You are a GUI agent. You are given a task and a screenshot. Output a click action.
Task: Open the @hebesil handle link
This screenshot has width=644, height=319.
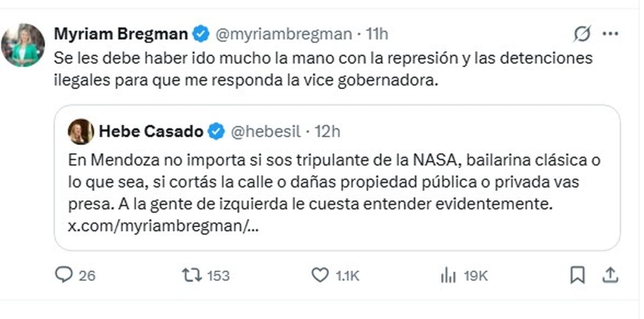pos(266,132)
